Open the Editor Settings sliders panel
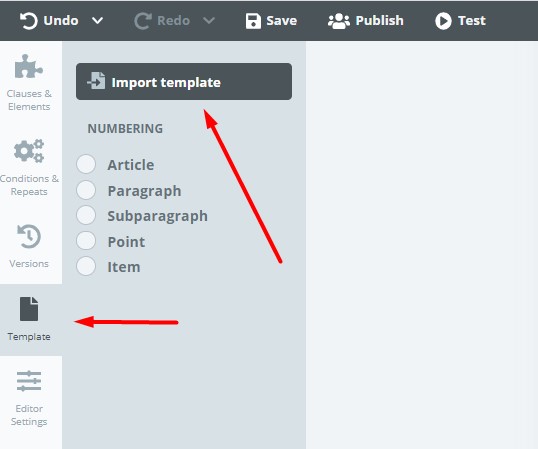This screenshot has height=449, width=538. click(x=29, y=398)
